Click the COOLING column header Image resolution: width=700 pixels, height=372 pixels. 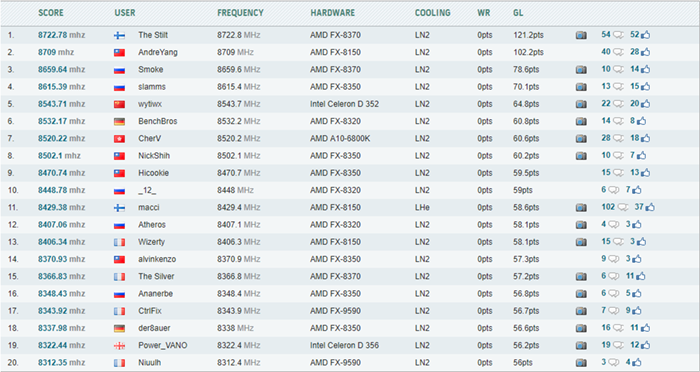tap(433, 13)
